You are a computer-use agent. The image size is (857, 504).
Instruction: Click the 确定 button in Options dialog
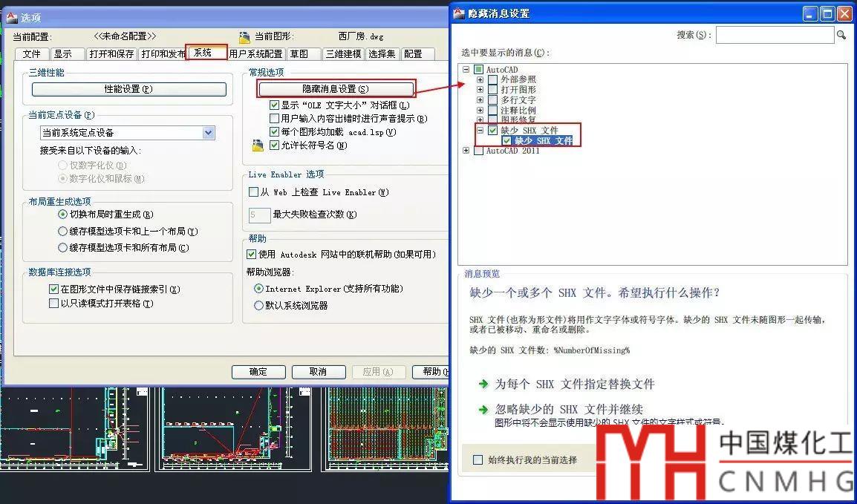(258, 371)
